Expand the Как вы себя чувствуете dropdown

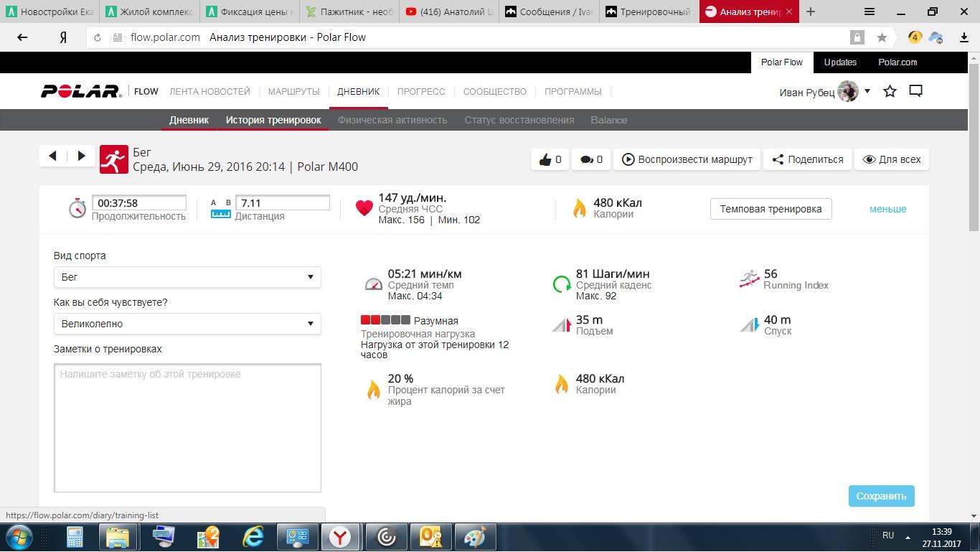187,324
